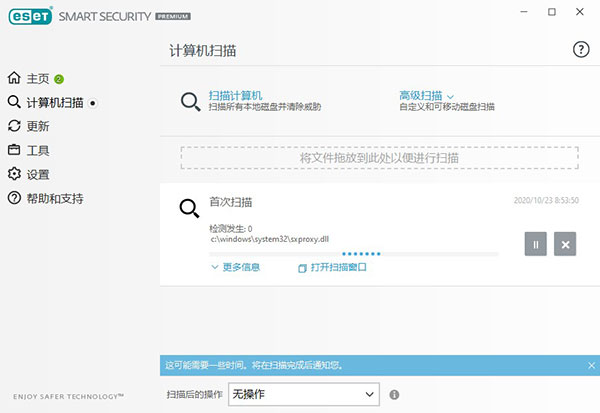Pause the running first scan

click(x=536, y=244)
